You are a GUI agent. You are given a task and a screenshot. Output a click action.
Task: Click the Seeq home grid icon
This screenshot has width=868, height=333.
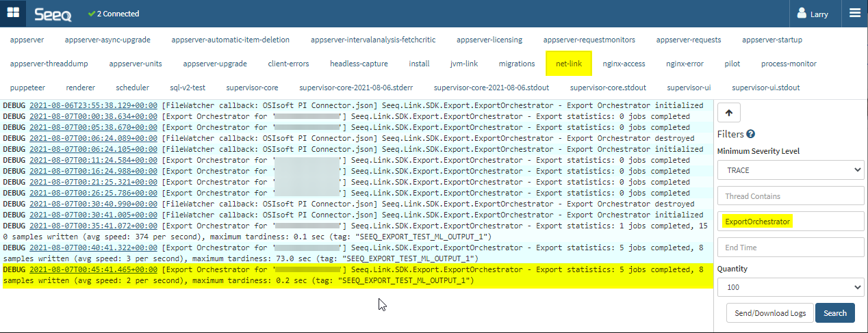tap(13, 13)
